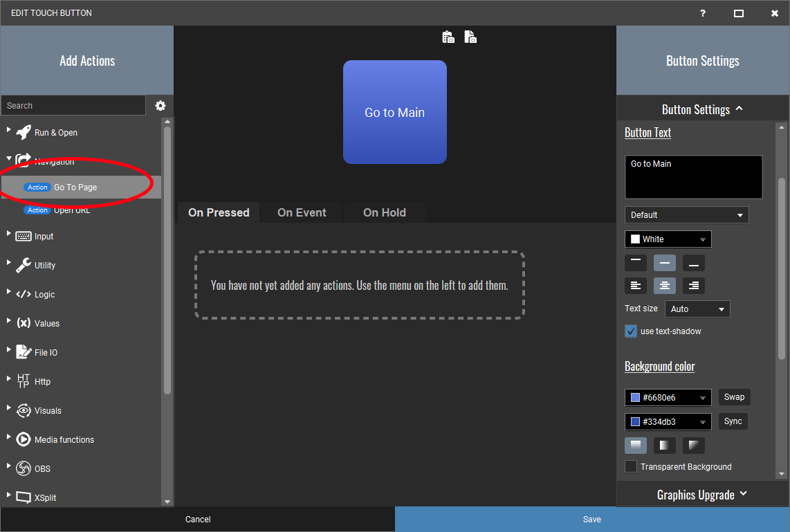Select center horizontal text alignment icon
This screenshot has height=532, width=790.
click(x=664, y=286)
